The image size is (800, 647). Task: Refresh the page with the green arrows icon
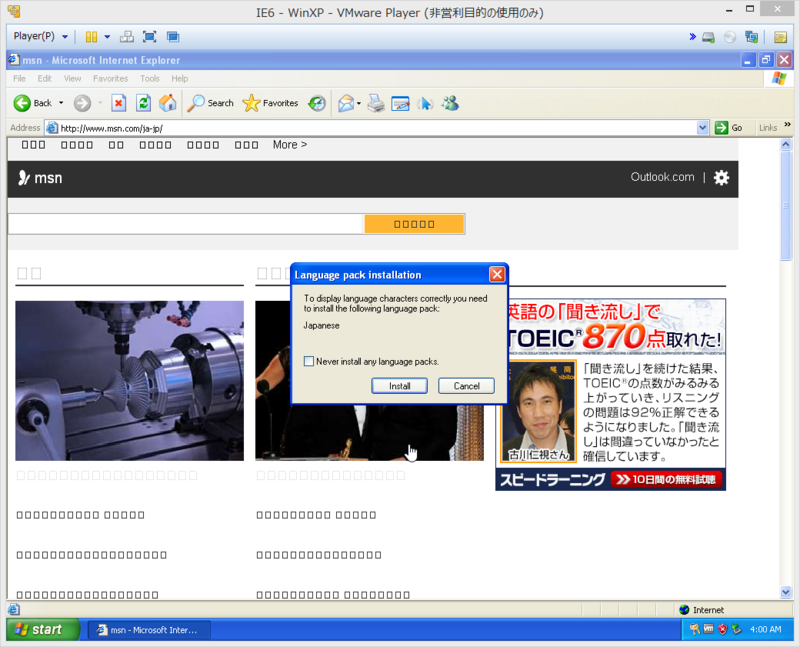[143, 104]
